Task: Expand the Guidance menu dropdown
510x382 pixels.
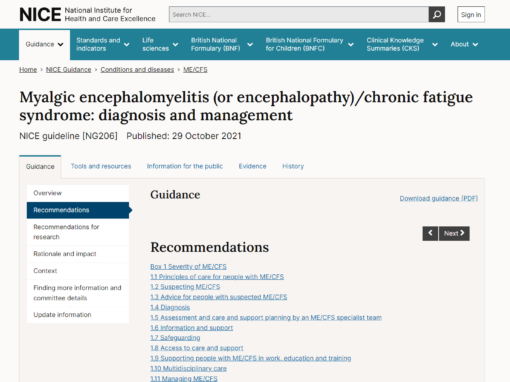Action: pos(44,45)
